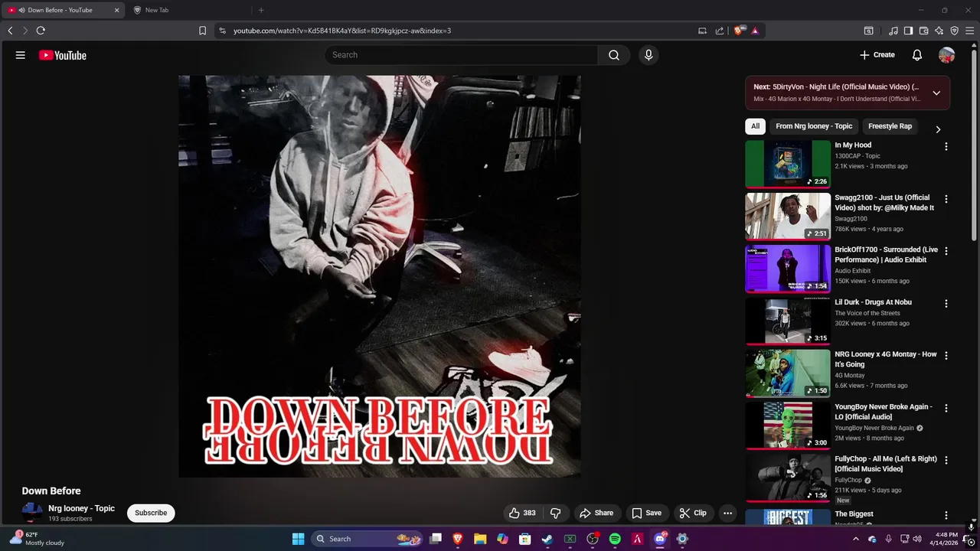Open the Brave playlist music note icon

[x=893, y=31]
